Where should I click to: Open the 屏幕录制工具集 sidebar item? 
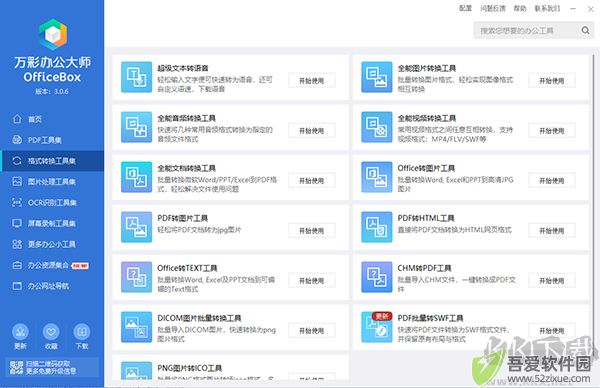(x=52, y=223)
